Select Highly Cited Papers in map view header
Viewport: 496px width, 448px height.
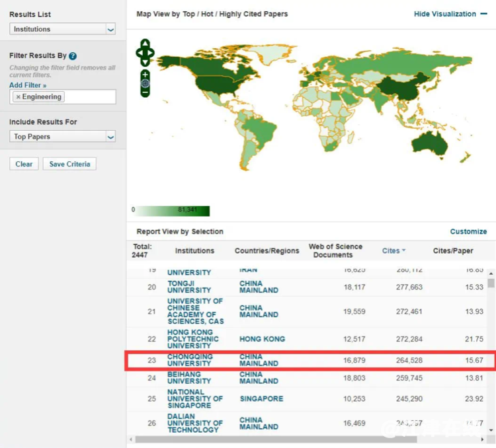(x=253, y=14)
